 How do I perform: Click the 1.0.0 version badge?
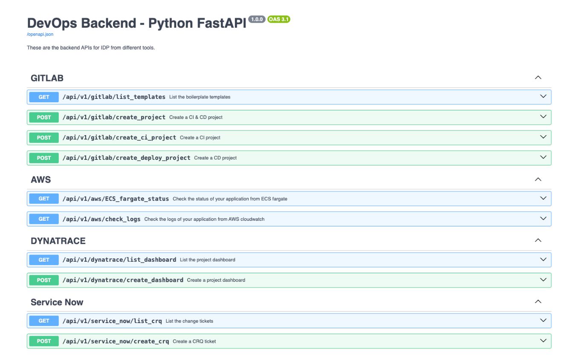pos(257,19)
